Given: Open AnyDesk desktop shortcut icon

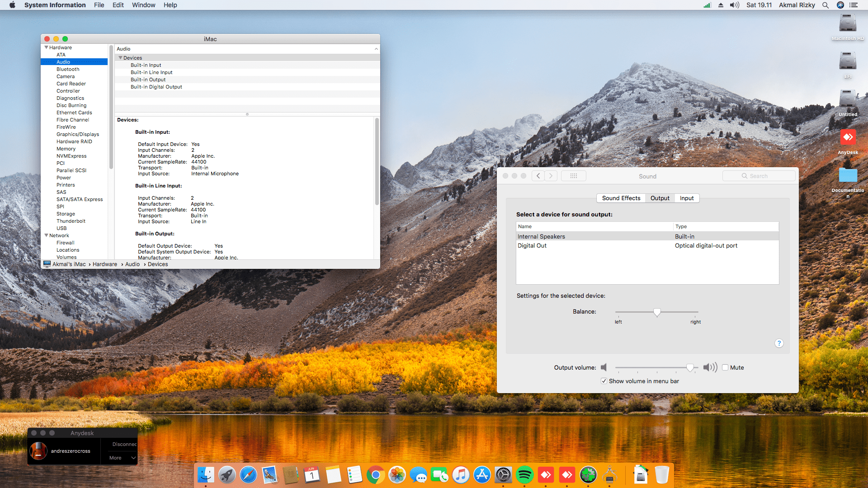Looking at the screenshot, I should coord(848,138).
